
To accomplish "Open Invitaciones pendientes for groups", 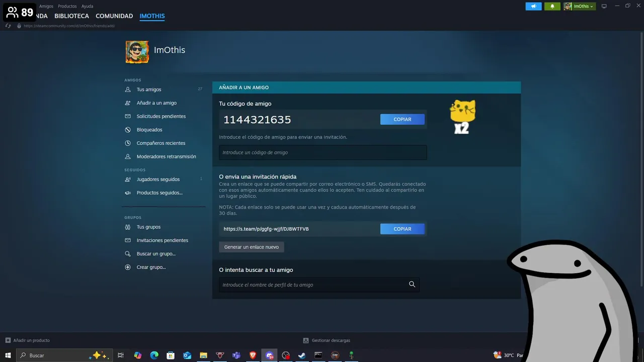I will [x=163, y=240].
